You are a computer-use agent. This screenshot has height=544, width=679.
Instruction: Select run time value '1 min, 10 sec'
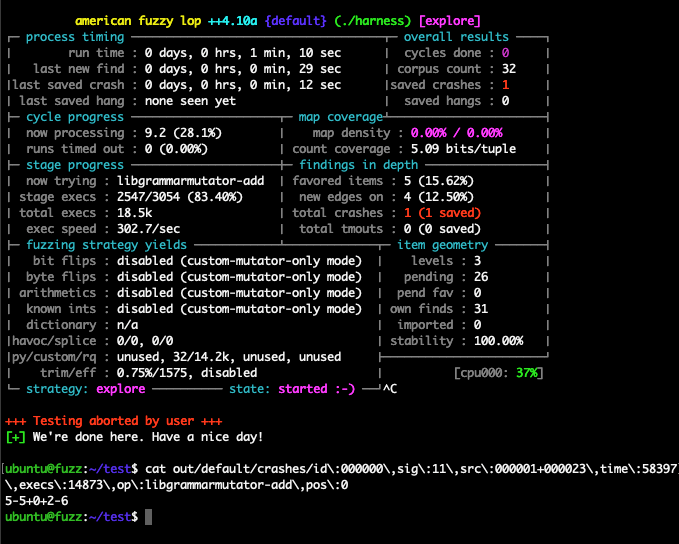295,53
